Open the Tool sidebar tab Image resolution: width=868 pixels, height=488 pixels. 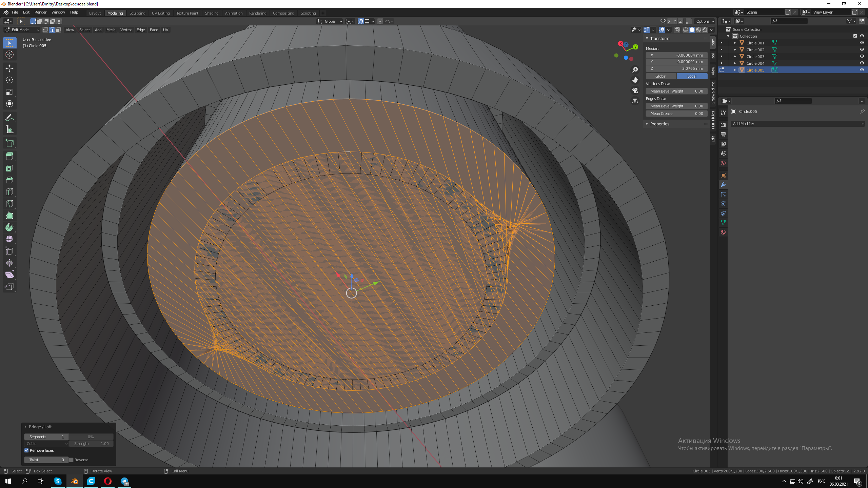713,56
